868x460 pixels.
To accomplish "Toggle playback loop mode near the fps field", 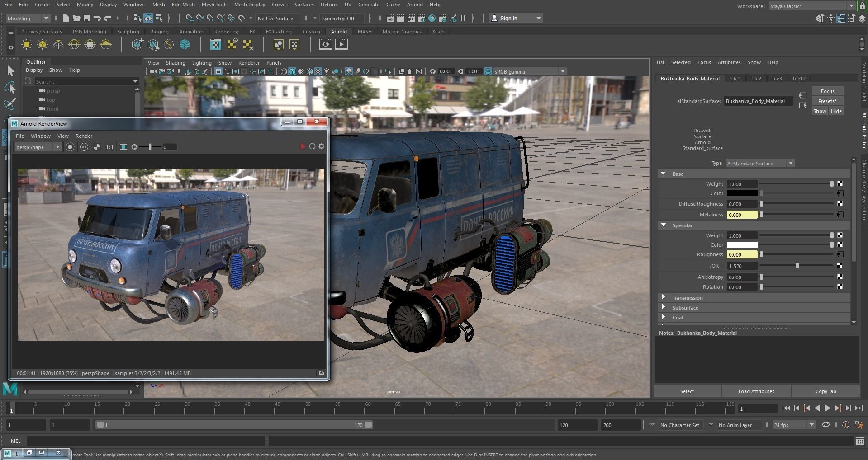I will [826, 425].
